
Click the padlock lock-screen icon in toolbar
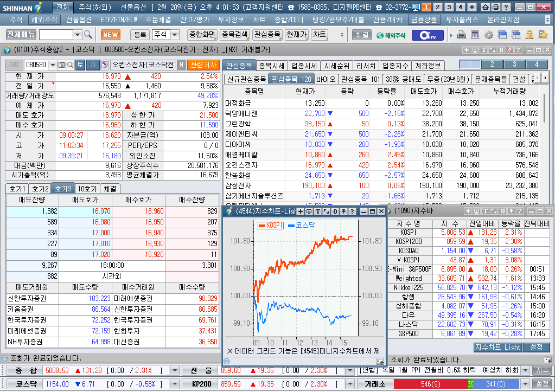point(529,35)
